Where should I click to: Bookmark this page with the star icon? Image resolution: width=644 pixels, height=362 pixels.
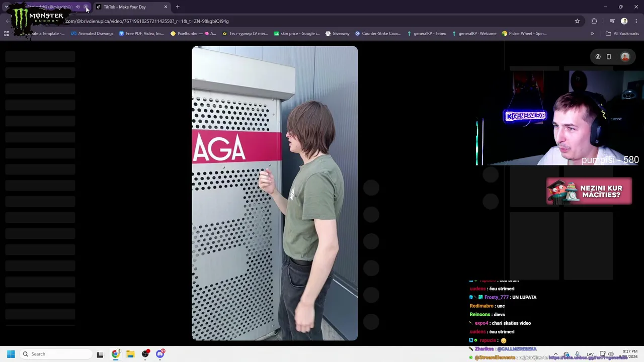(x=577, y=21)
